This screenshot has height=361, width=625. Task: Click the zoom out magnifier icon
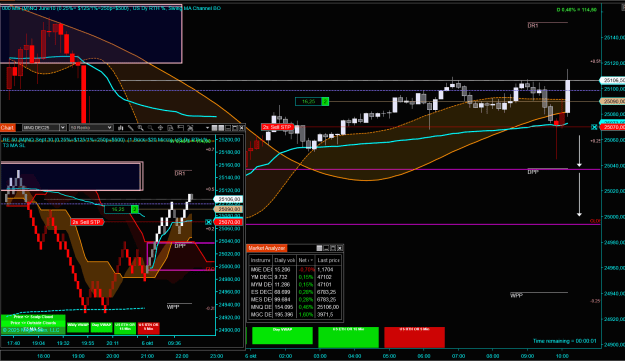pos(150,128)
